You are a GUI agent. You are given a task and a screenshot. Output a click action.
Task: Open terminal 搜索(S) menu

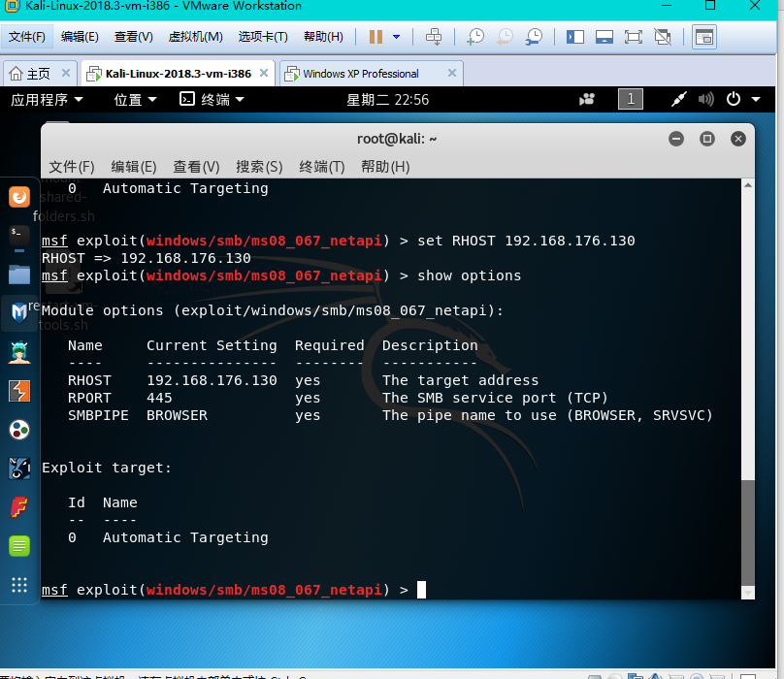point(259,167)
